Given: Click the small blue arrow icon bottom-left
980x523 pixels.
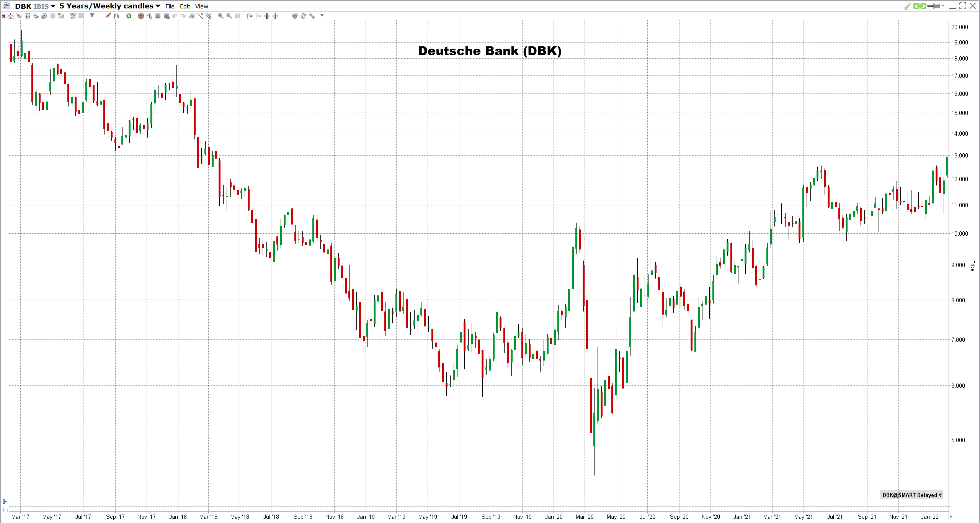Looking at the screenshot, I should coord(5,502).
